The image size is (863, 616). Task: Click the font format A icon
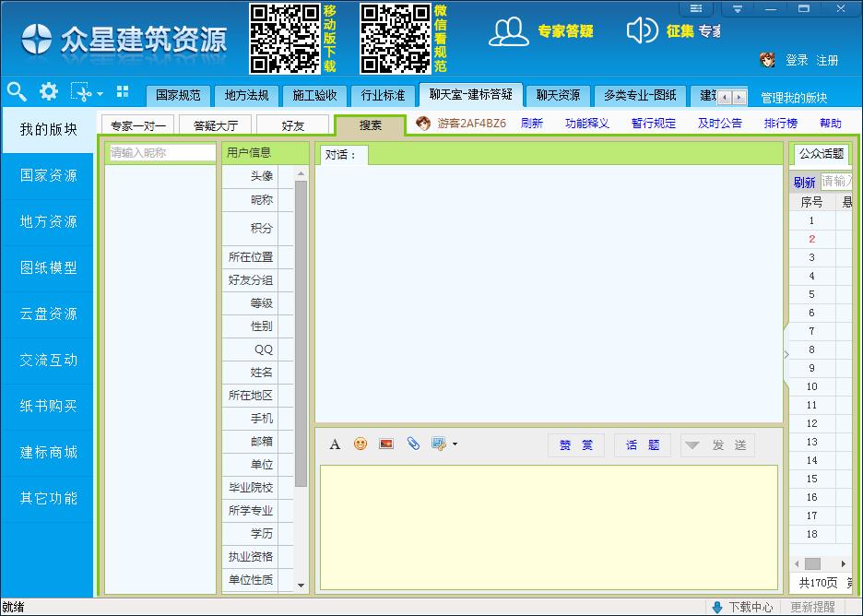click(335, 444)
